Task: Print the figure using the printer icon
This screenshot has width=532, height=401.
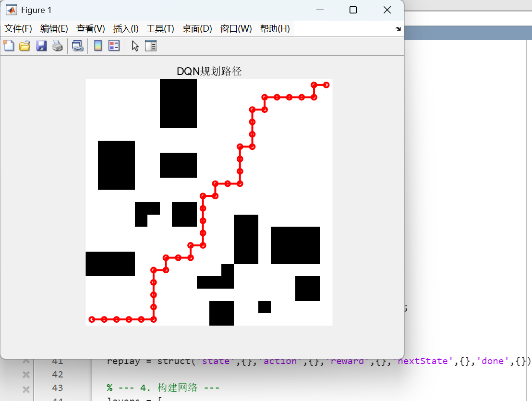Action: click(x=58, y=46)
